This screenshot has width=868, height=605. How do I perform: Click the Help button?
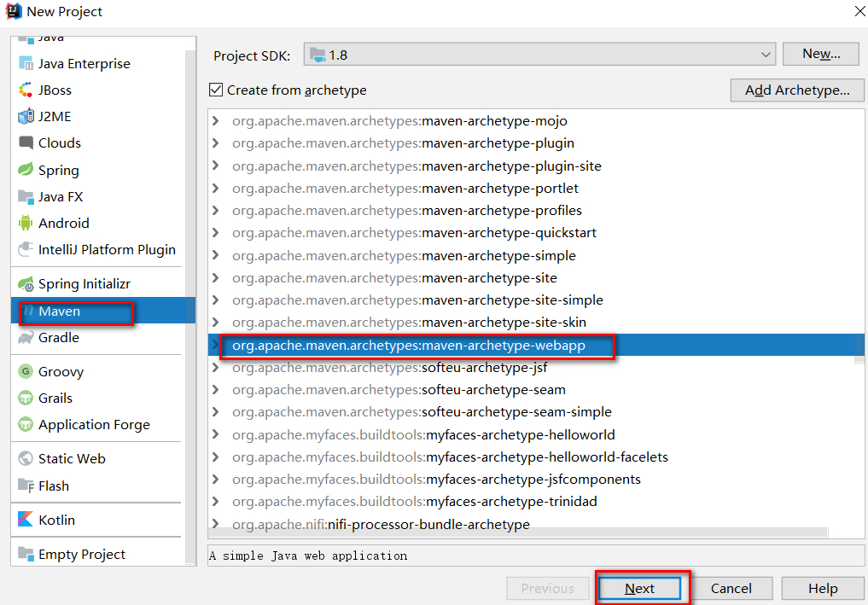pyautogui.click(x=823, y=589)
